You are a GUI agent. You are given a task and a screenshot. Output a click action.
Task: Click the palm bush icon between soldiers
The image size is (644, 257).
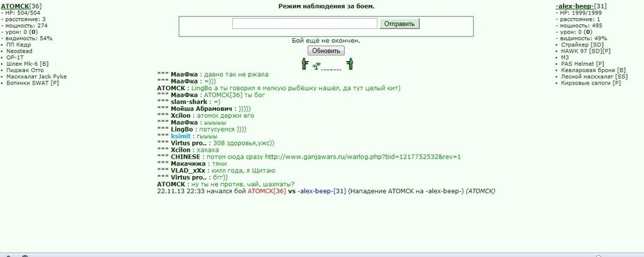(x=316, y=66)
